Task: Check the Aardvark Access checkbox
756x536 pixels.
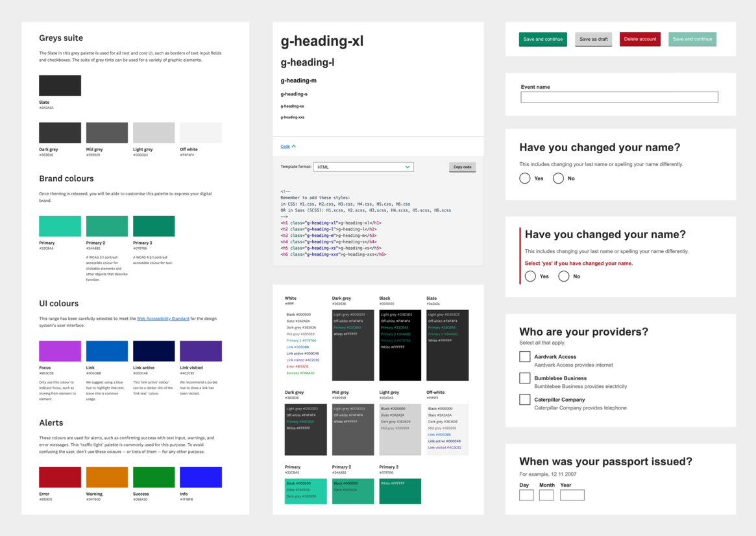Action: point(525,356)
